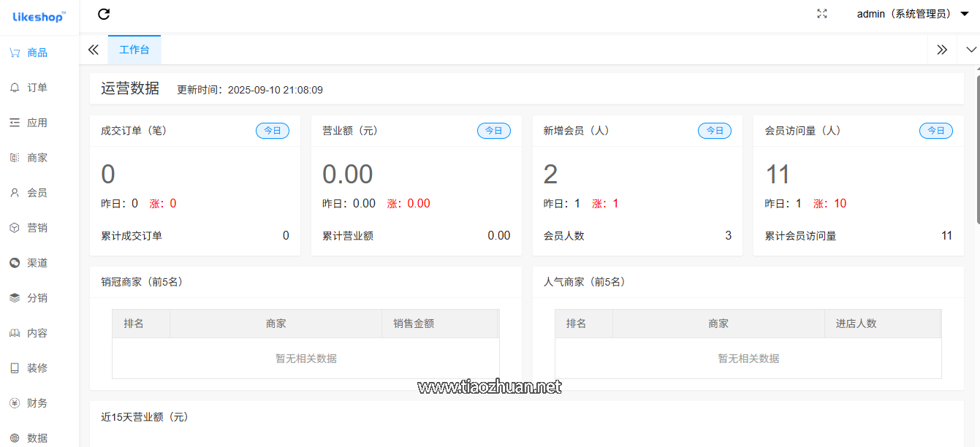
Task: Refresh the page using the reload icon
Action: pos(104,14)
